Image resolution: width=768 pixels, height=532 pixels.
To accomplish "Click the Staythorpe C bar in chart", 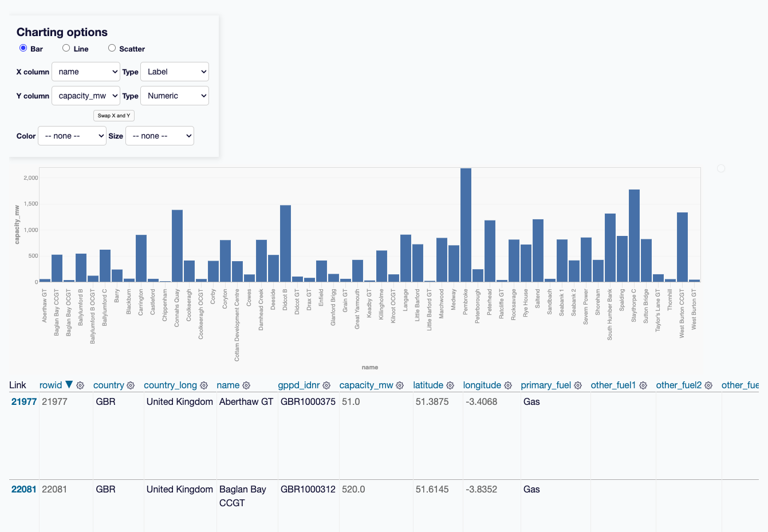I will click(x=634, y=235).
